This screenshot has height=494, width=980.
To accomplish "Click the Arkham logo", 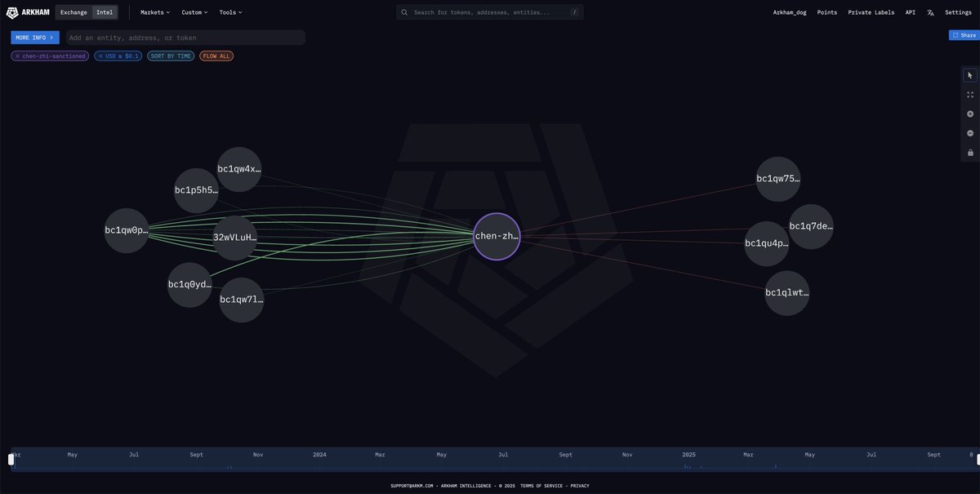I will tap(29, 12).
